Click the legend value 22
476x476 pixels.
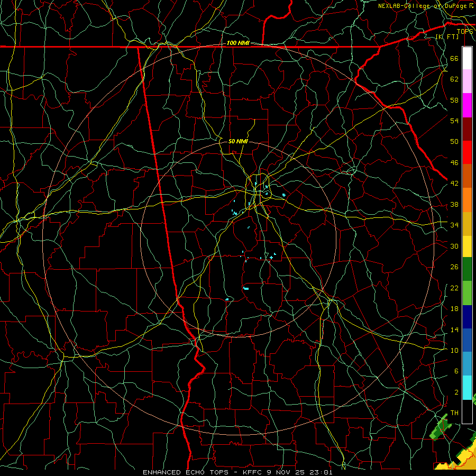tap(454, 288)
